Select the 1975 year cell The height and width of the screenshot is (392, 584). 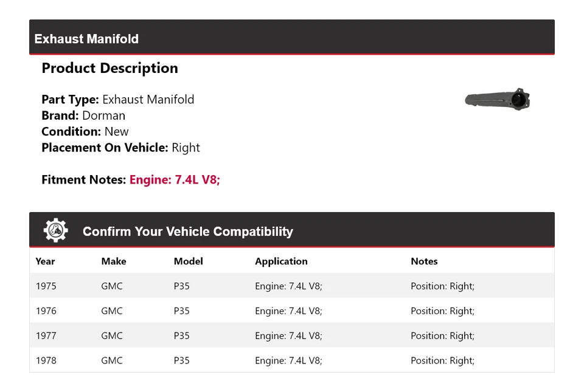click(x=46, y=286)
